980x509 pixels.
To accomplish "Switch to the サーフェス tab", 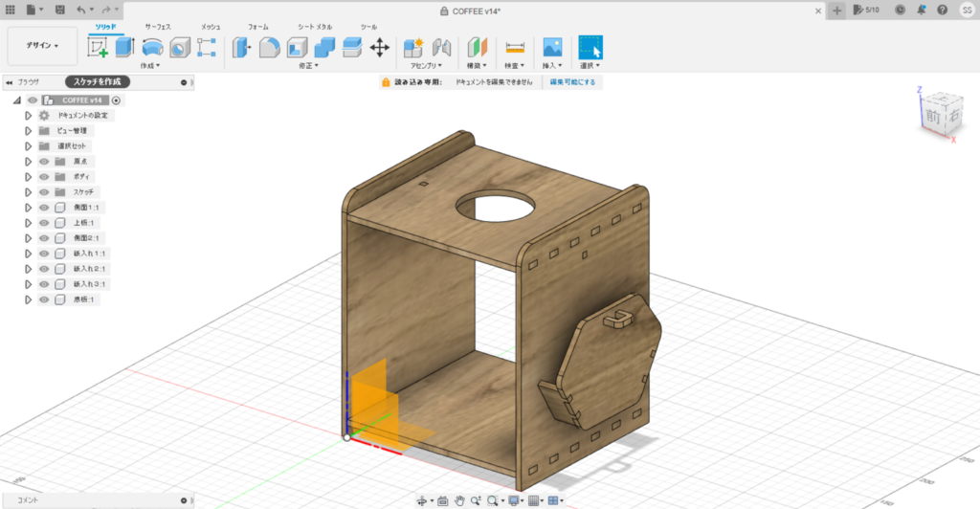I will 158,27.
